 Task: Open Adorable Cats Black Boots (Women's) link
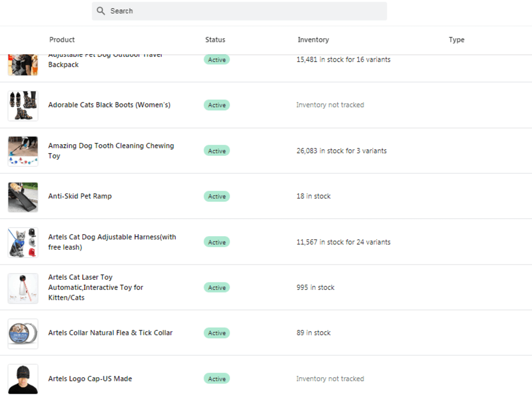pos(109,105)
